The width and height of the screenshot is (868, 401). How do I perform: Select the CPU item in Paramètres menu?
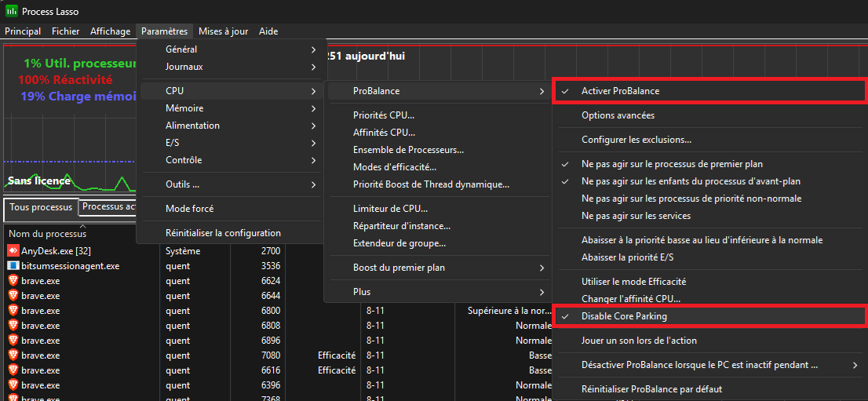pos(230,91)
